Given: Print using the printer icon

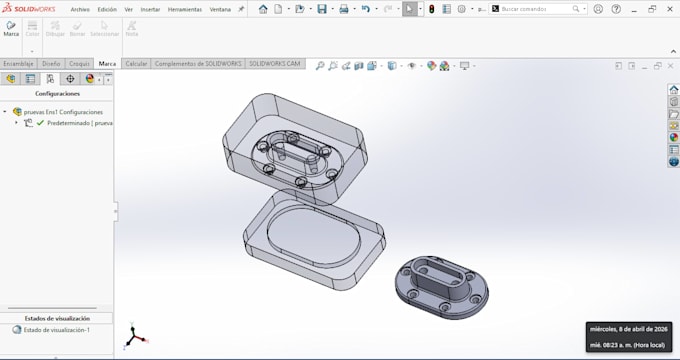Looking at the screenshot, I should 344,9.
